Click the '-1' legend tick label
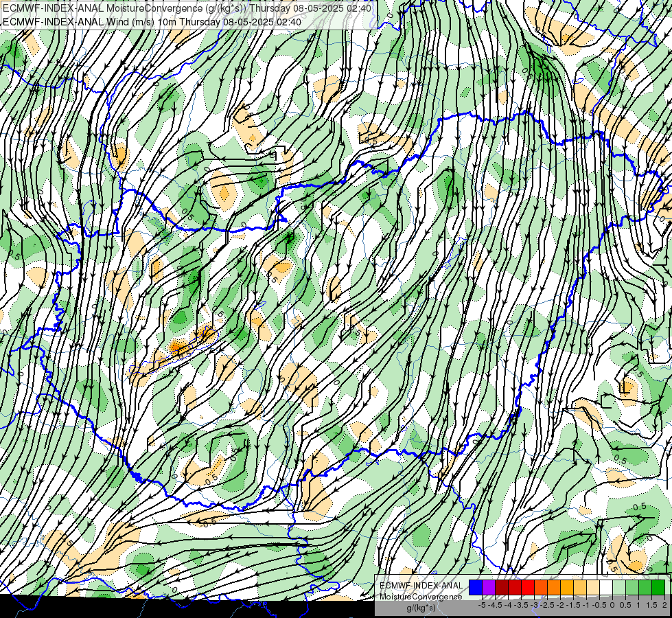 point(586,605)
